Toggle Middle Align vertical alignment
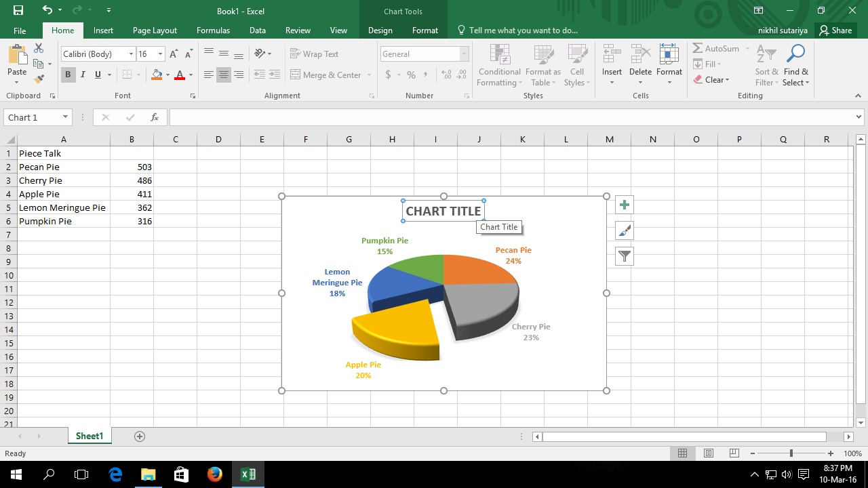The image size is (868, 488). 224,54
